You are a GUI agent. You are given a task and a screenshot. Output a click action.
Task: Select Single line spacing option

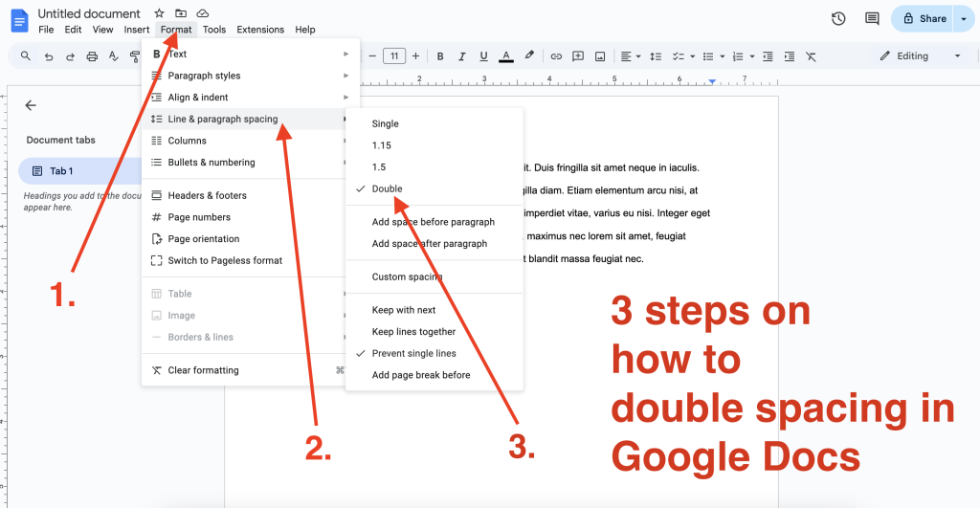point(385,123)
